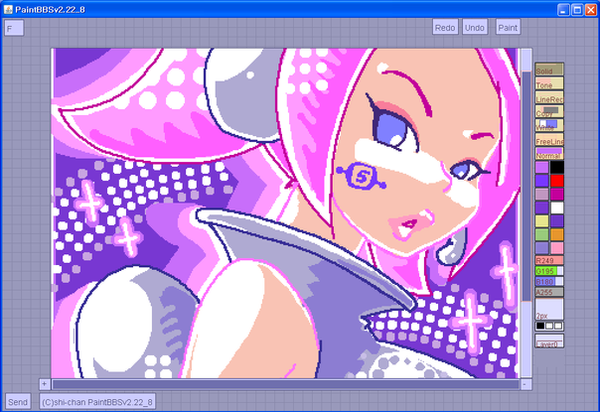Screen dimensions: 600x412
Task: Click the F float button
Action: 14,28
